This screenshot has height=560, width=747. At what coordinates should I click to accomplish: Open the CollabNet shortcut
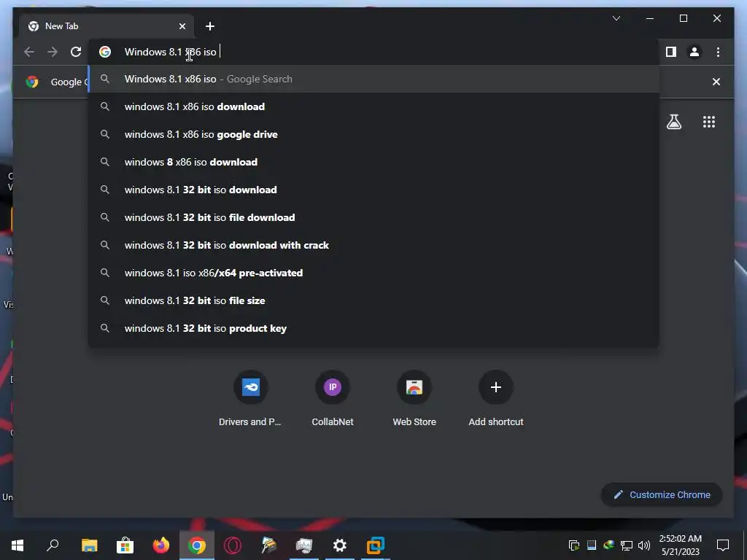coord(333,399)
